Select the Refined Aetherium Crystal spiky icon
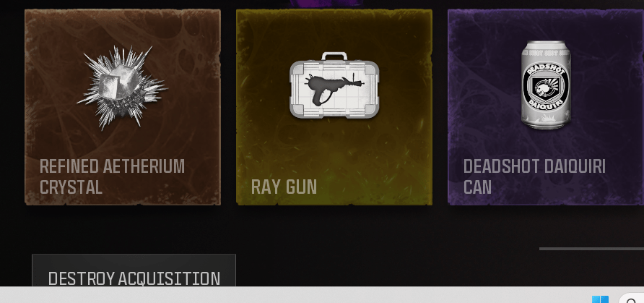This screenshot has width=644, height=303. [121, 88]
